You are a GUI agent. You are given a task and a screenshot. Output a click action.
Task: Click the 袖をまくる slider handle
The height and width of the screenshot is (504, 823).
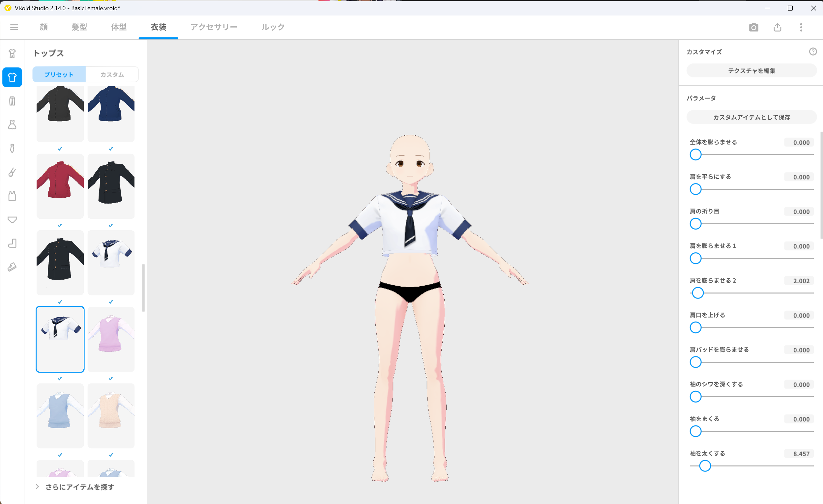click(x=695, y=431)
